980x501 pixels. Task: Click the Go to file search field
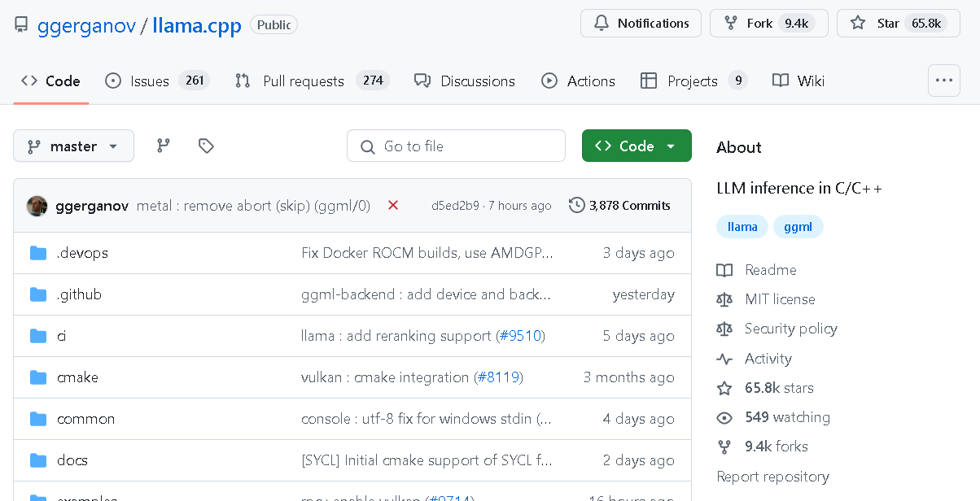(456, 146)
